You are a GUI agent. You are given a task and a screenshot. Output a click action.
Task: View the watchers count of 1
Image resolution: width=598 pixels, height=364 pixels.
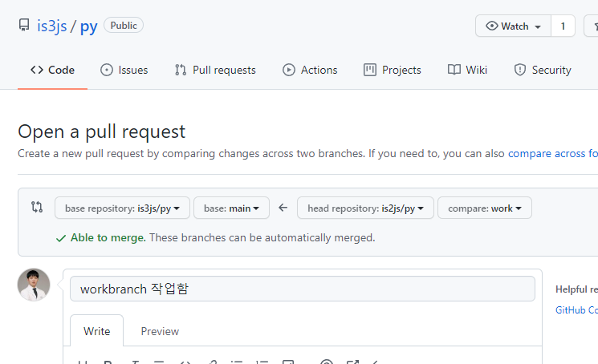(563, 26)
